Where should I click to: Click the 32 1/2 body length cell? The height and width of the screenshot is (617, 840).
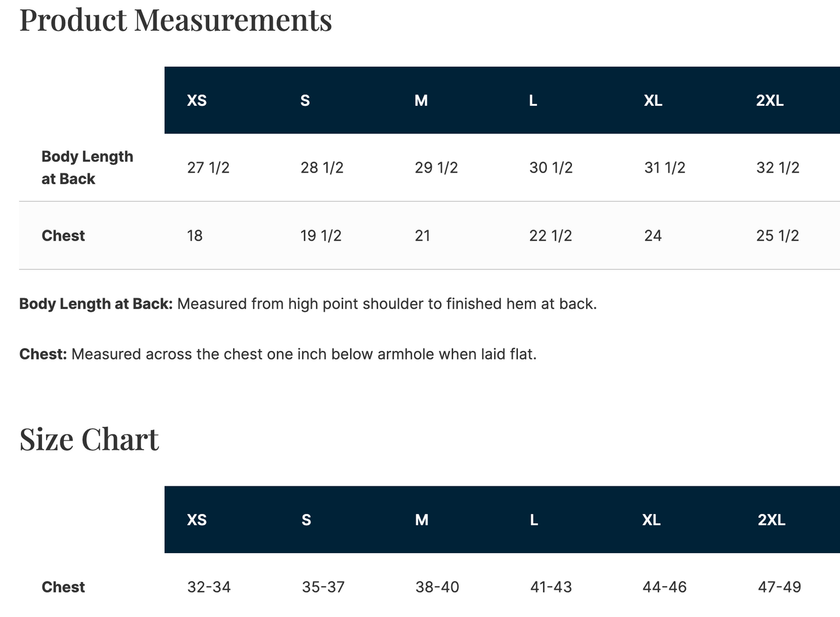pyautogui.click(x=778, y=168)
